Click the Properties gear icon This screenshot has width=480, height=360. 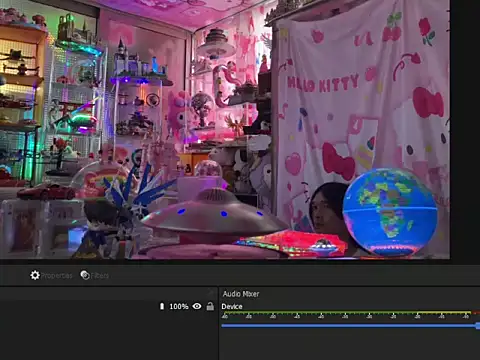tap(35, 275)
